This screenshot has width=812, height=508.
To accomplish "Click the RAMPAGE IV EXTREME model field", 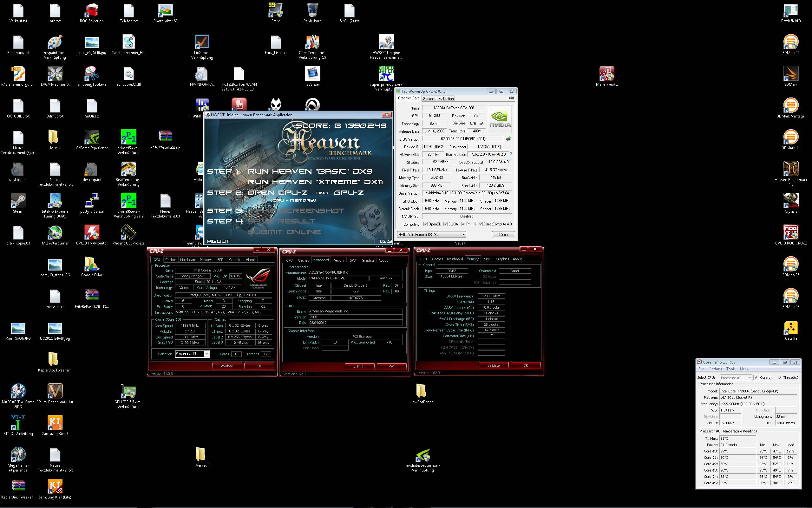I will click(x=338, y=278).
